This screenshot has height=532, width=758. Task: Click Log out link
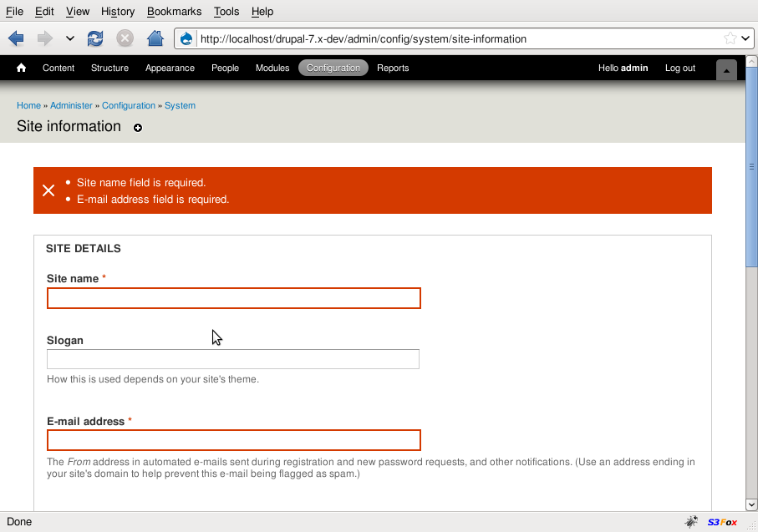(679, 68)
